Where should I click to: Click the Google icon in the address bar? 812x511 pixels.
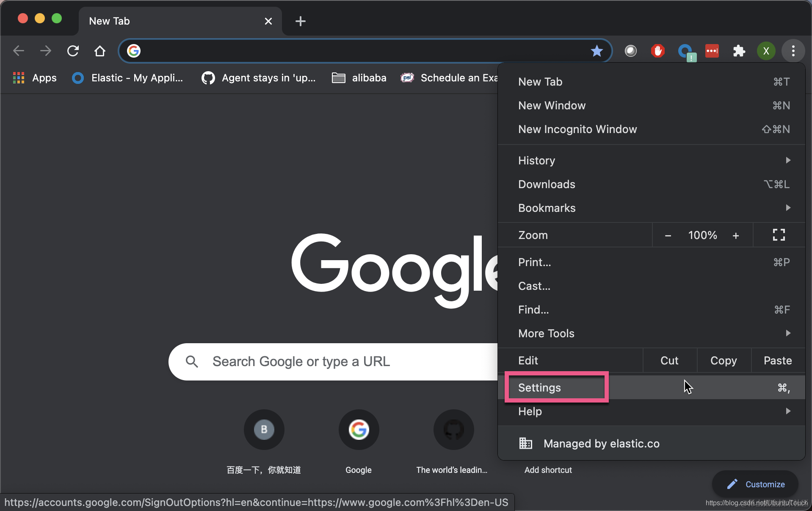[x=134, y=51]
